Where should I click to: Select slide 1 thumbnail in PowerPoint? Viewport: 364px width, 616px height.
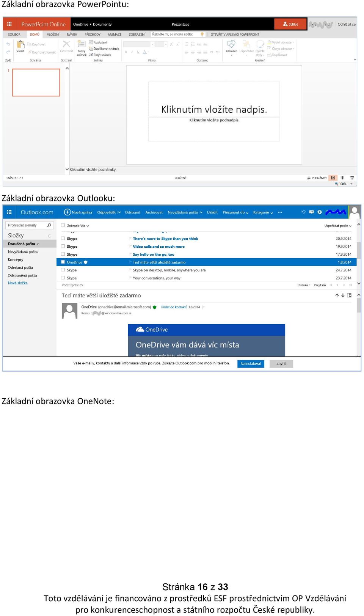(x=36, y=82)
